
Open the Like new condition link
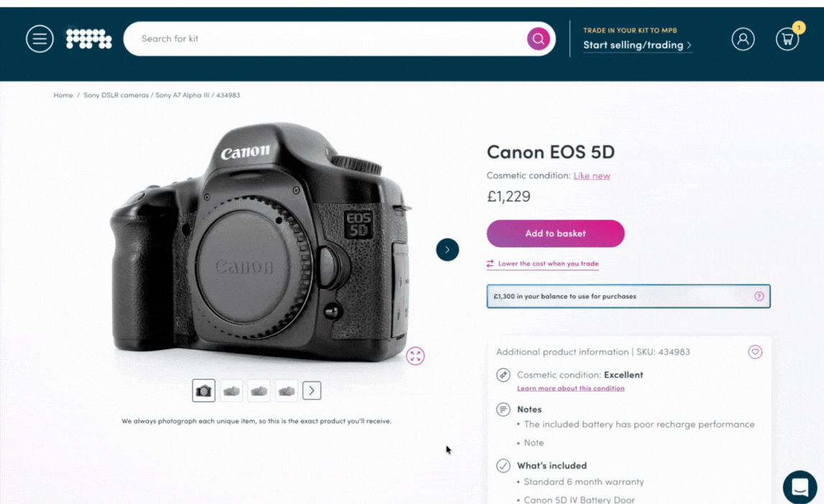[592, 175]
